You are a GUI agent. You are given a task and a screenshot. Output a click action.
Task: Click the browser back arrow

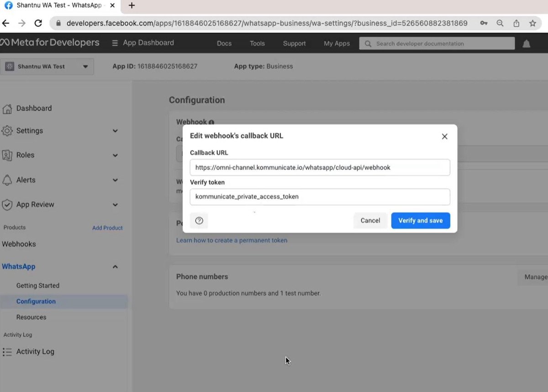[6, 23]
